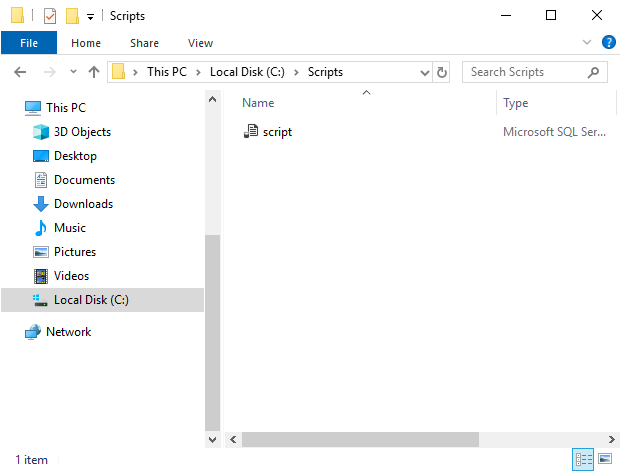Select This PC in navigation pane

tap(66, 108)
